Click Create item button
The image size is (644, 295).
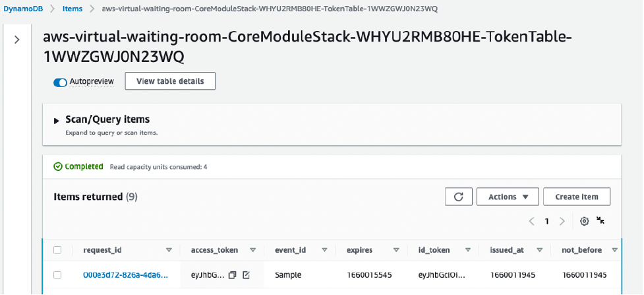[x=577, y=197]
